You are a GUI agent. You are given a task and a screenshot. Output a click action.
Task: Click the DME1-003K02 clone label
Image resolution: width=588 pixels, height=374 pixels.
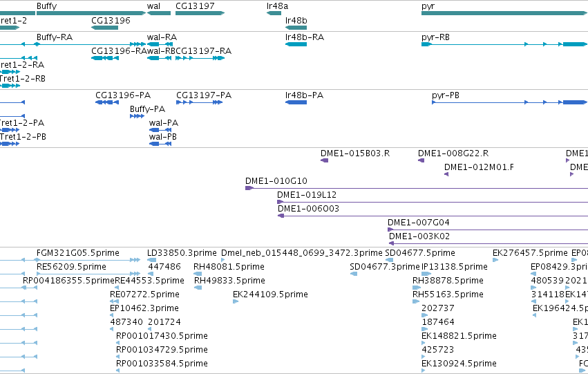(419, 236)
